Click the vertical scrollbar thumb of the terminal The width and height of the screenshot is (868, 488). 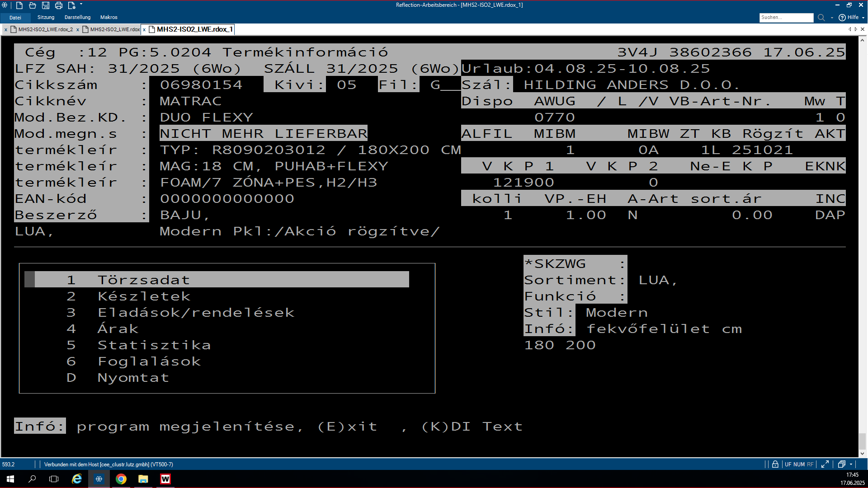click(863, 441)
